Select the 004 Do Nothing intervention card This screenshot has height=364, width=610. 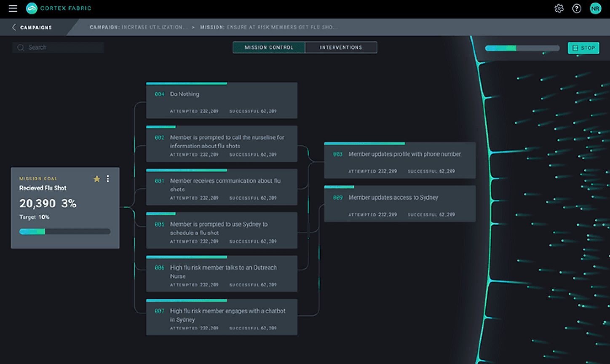point(222,100)
